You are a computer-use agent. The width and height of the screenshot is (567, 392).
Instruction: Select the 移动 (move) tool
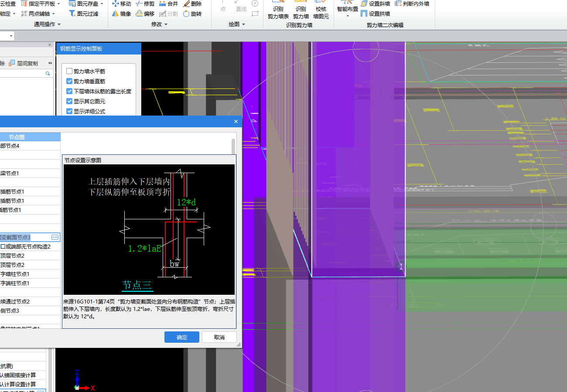pyautogui.click(x=122, y=3)
